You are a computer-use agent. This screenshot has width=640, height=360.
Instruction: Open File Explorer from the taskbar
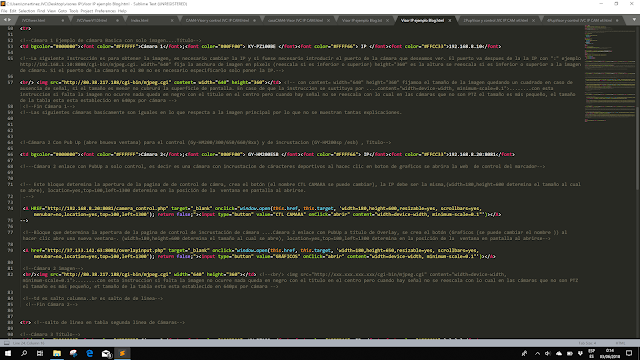tap(57, 353)
